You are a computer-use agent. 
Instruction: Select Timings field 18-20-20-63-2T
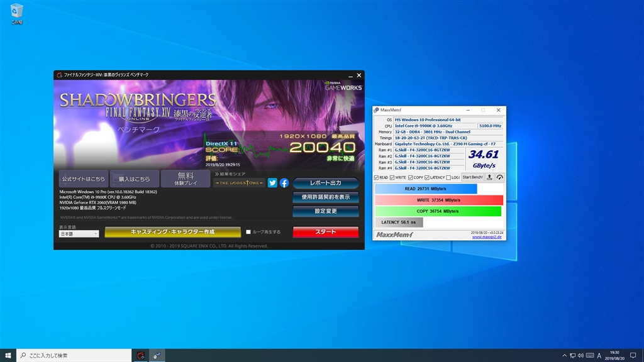[448, 138]
